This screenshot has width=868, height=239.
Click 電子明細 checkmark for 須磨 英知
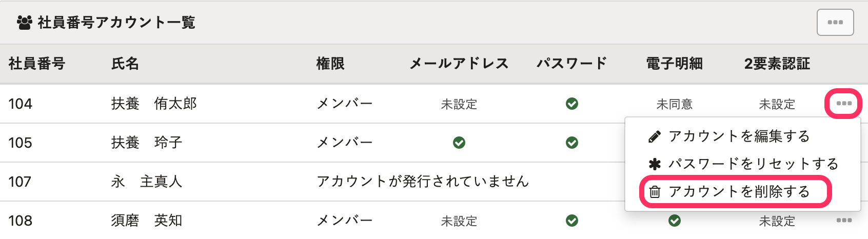pyautogui.click(x=675, y=221)
